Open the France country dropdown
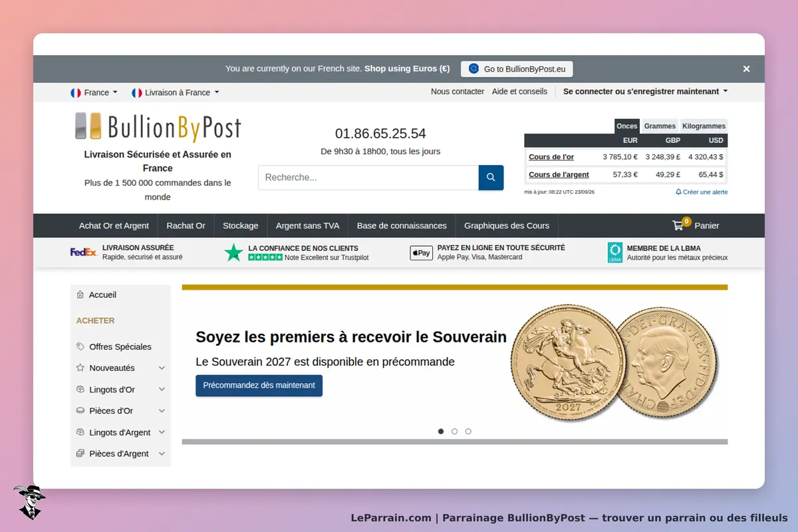Image resolution: width=798 pixels, height=532 pixels. click(94, 92)
